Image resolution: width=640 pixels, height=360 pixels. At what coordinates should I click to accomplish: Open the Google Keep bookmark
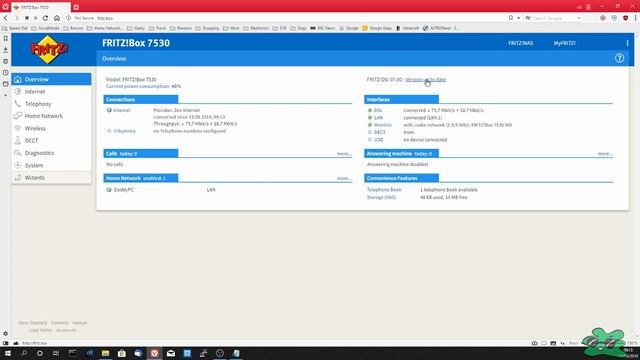coord(377,28)
